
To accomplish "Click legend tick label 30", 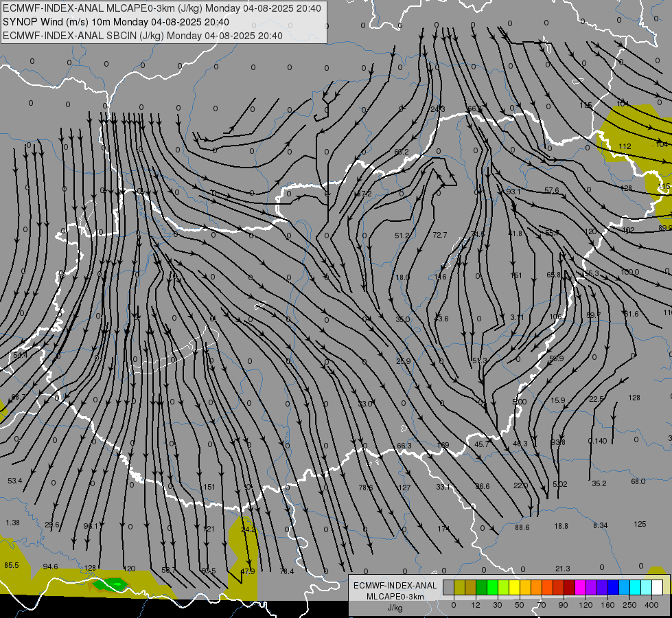I will (498, 605).
